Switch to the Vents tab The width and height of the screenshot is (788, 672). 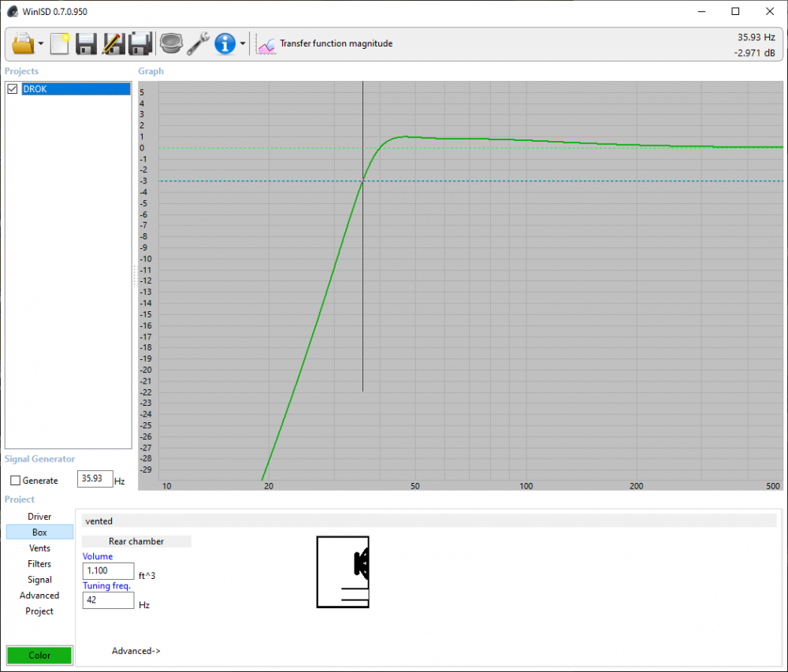pyautogui.click(x=39, y=548)
